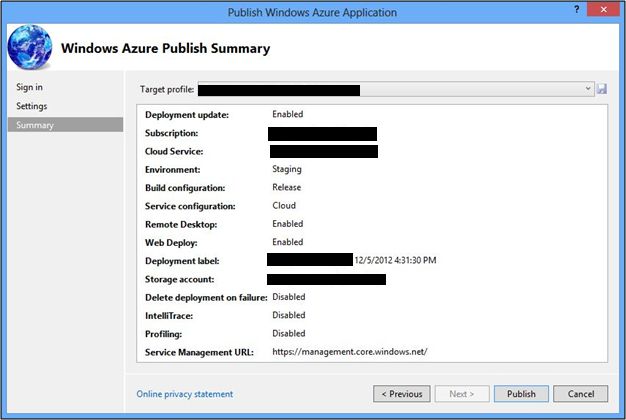Image resolution: width=626 pixels, height=420 pixels.
Task: Click the Previous button
Action: [x=403, y=394]
